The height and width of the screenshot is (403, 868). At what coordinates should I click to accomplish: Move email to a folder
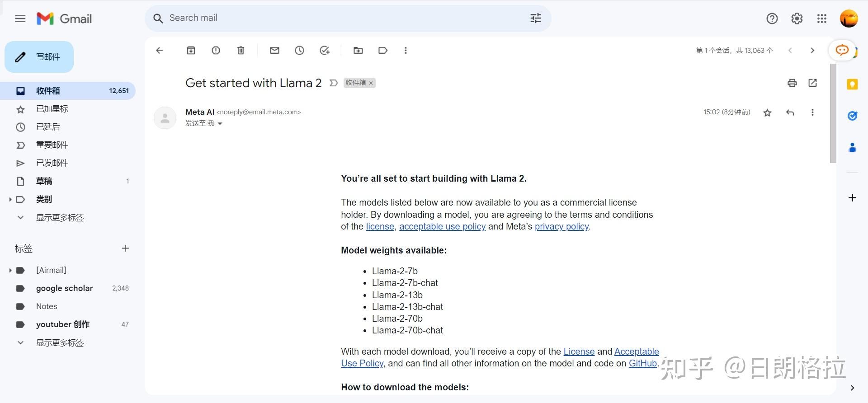358,51
